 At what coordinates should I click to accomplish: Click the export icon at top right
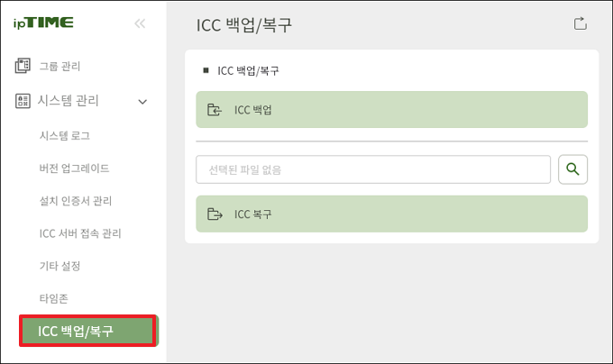coord(580,24)
